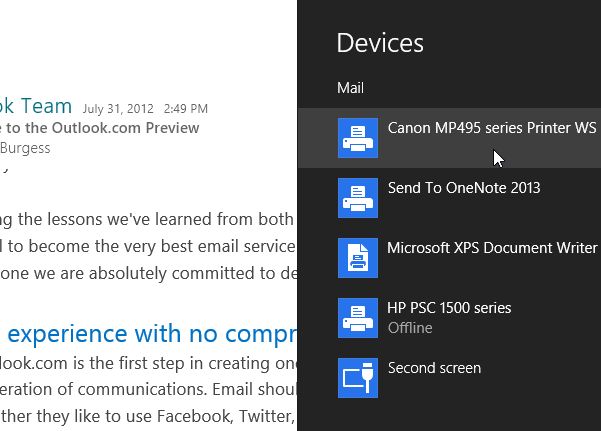The height and width of the screenshot is (431, 601).
Task: Click the Canon MP495 printer icon
Action: click(357, 137)
